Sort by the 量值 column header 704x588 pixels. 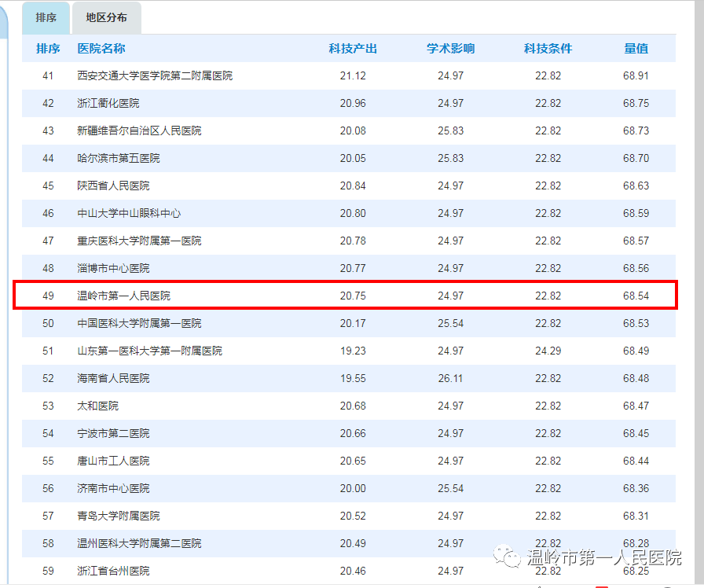[636, 49]
